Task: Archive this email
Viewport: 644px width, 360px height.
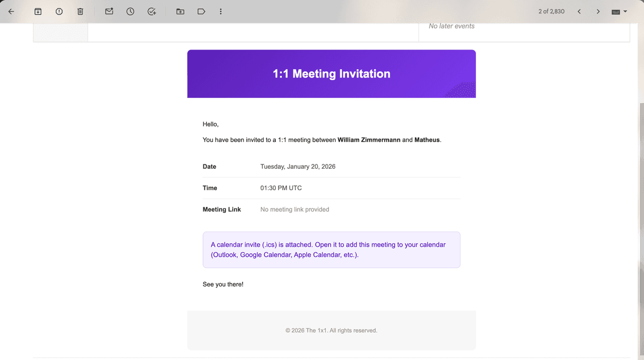Action: (x=38, y=11)
